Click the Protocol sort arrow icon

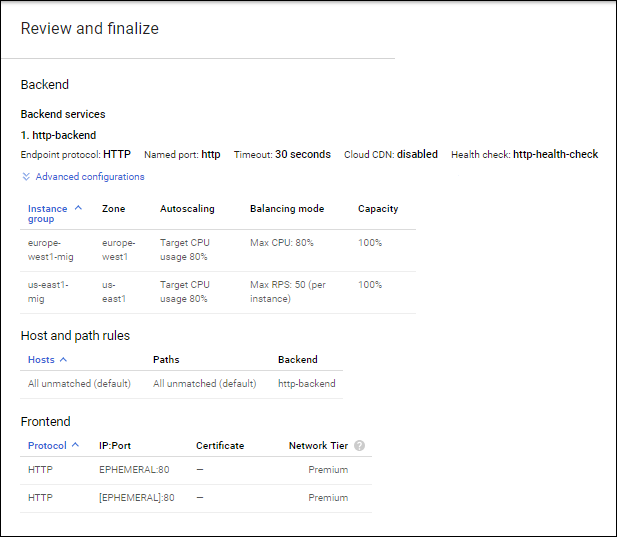[76, 445]
